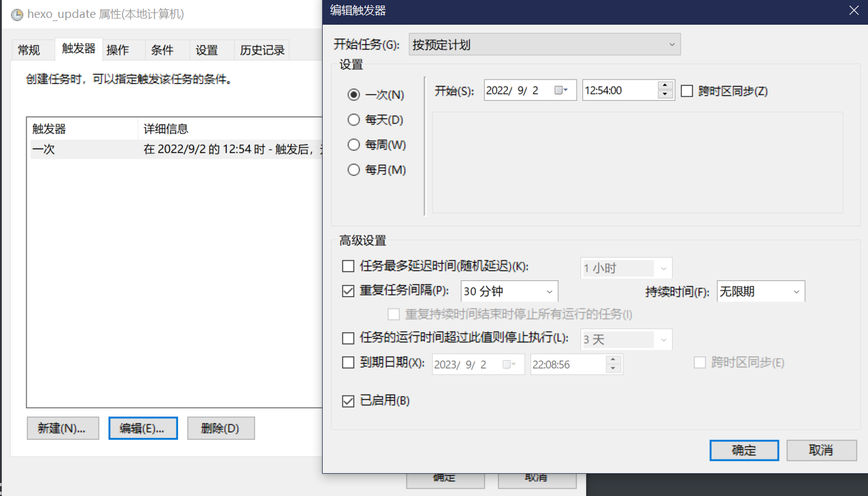This screenshot has height=496, width=868.
Task: Click the 删除(D) trigger button
Action: click(221, 429)
